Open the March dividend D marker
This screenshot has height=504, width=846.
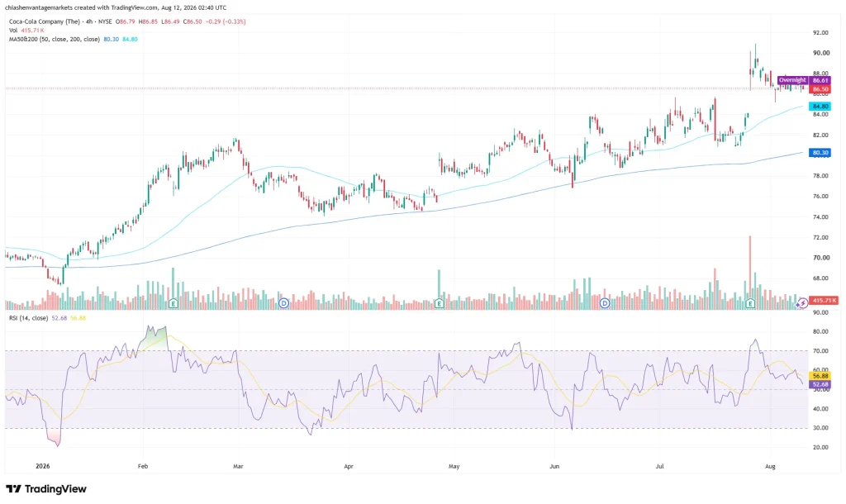(284, 303)
